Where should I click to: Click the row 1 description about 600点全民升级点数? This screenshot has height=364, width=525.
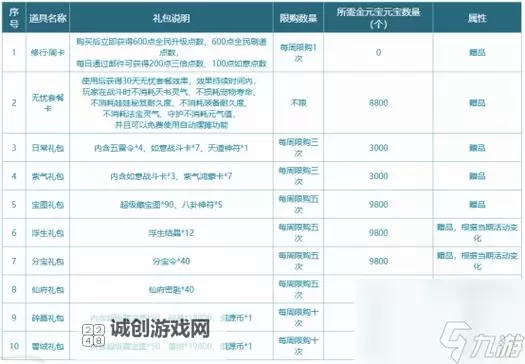[171, 52]
